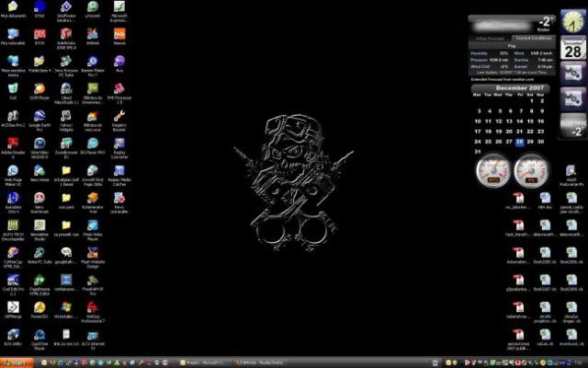Open the Nvu editor shortcut
588x368 pixels.
[x=119, y=63]
